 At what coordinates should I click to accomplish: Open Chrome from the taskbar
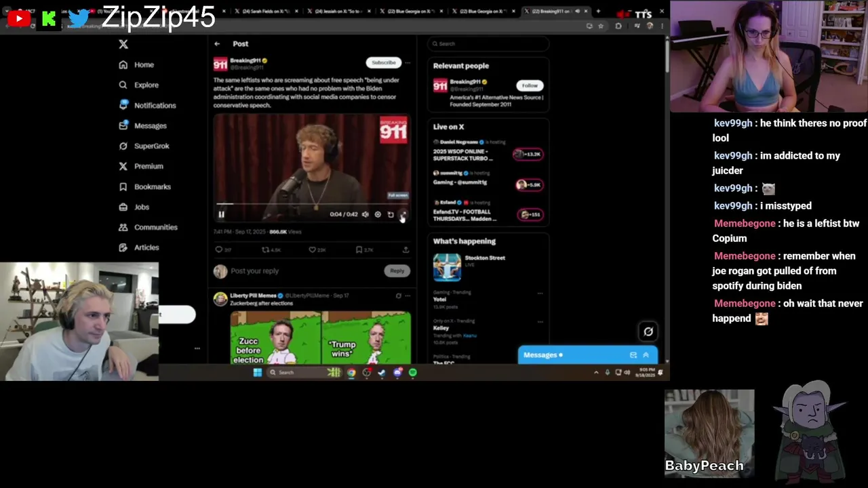[351, 372]
